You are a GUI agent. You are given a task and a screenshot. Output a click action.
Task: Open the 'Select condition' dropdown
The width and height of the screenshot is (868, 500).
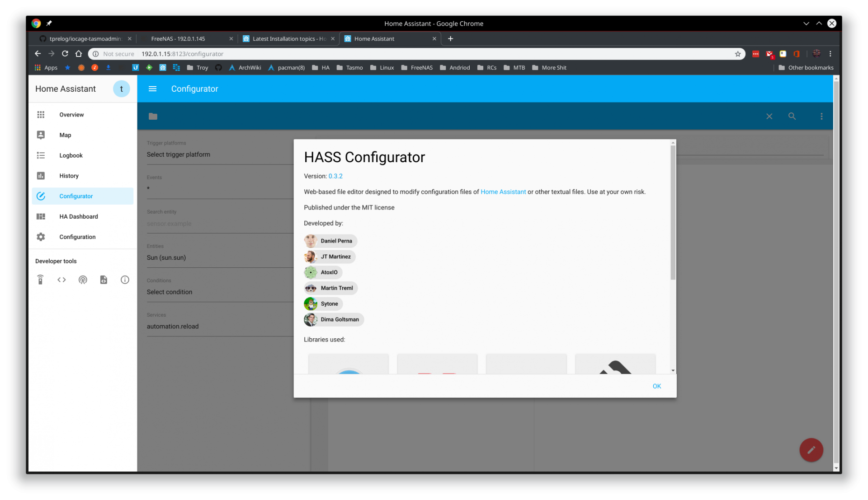click(220, 292)
